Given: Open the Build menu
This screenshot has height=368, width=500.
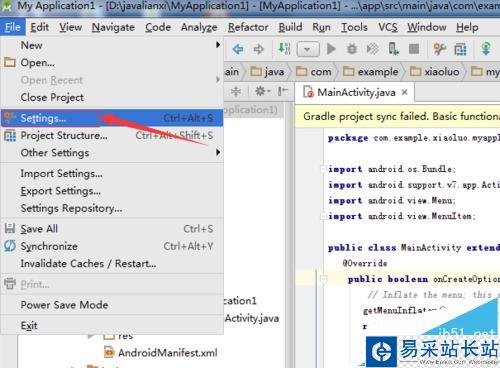Looking at the screenshot, I should tap(290, 27).
